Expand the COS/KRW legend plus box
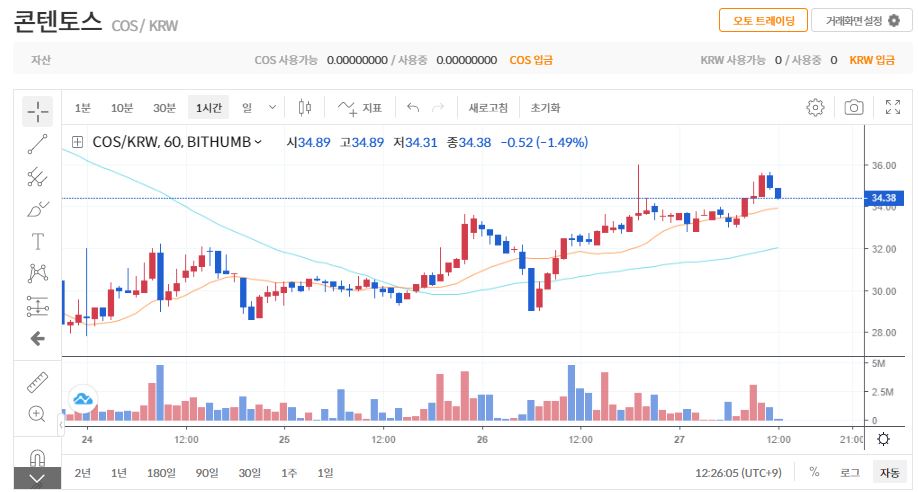 [77, 142]
